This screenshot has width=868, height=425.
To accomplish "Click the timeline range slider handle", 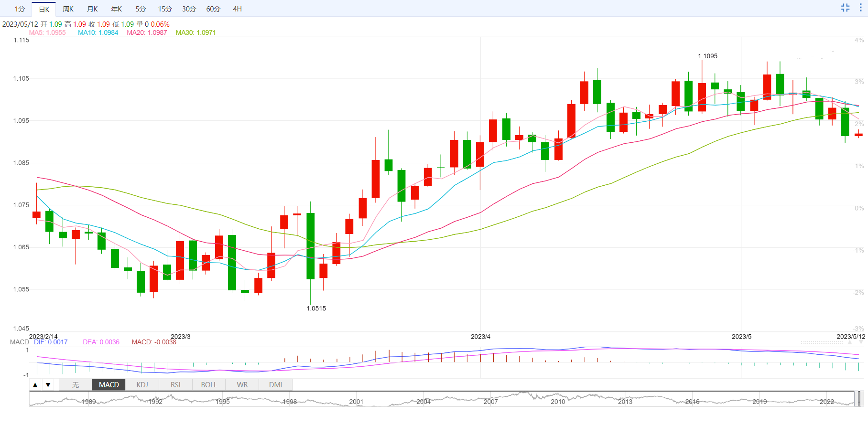I will (x=859, y=398).
